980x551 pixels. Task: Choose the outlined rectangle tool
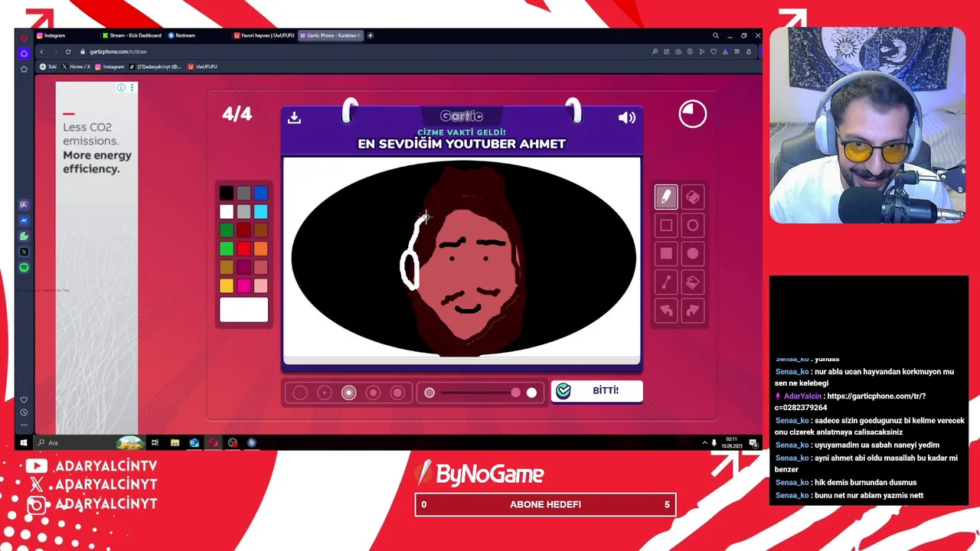pyautogui.click(x=666, y=225)
